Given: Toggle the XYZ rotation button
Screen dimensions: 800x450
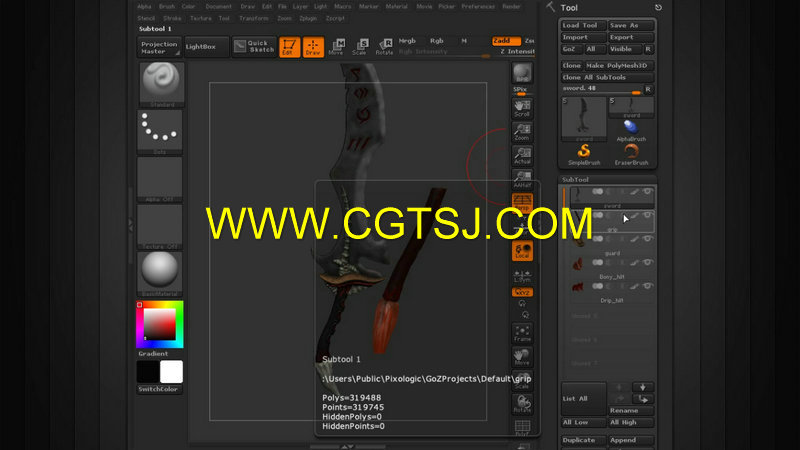Looking at the screenshot, I should click(522, 292).
